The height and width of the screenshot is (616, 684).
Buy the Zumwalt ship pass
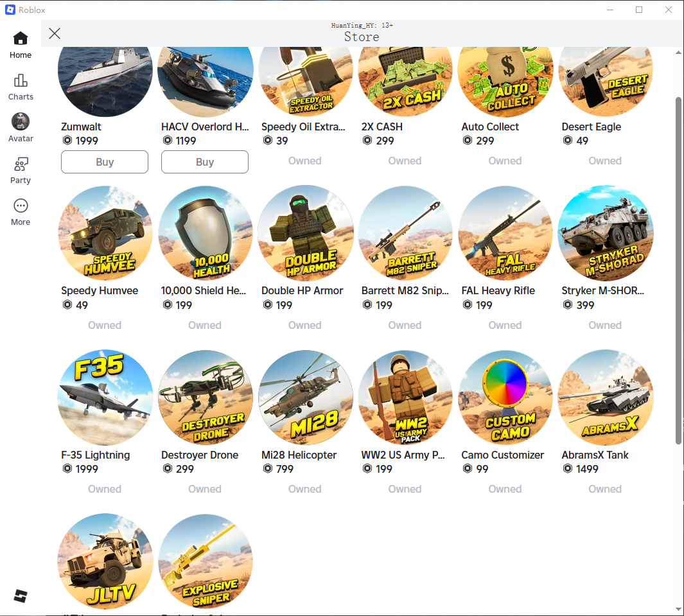pyautogui.click(x=105, y=162)
